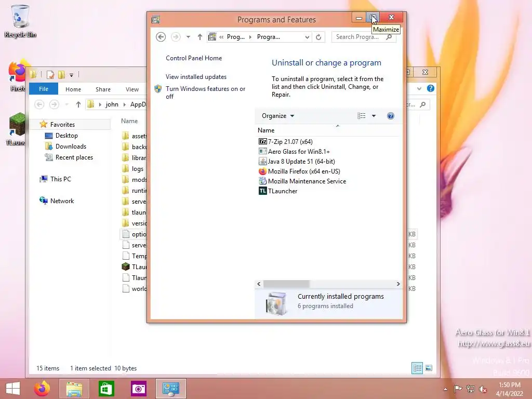Switch Explorer to details view icon
The height and width of the screenshot is (399, 532).
417,368
